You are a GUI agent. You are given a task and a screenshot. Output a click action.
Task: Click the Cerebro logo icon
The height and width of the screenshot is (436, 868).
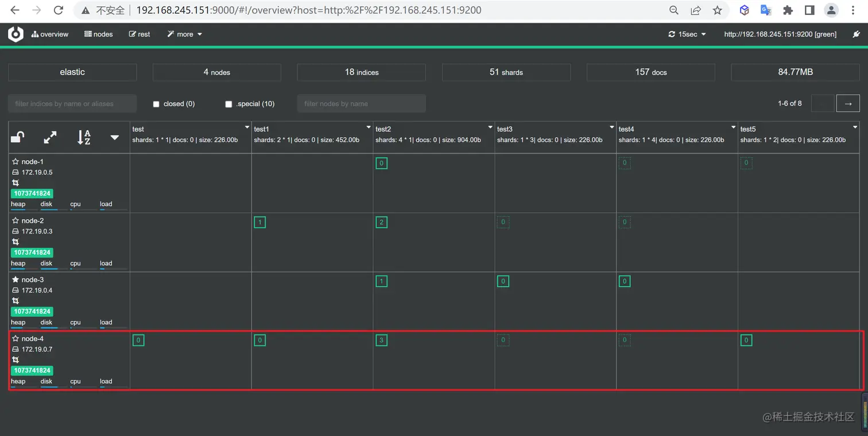point(15,34)
